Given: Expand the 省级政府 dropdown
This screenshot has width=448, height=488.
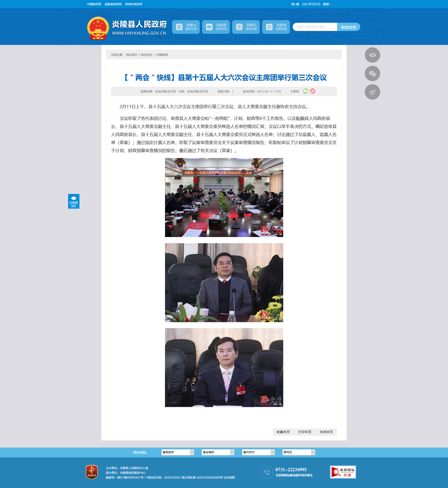Looking at the screenshot, I should 178,452.
